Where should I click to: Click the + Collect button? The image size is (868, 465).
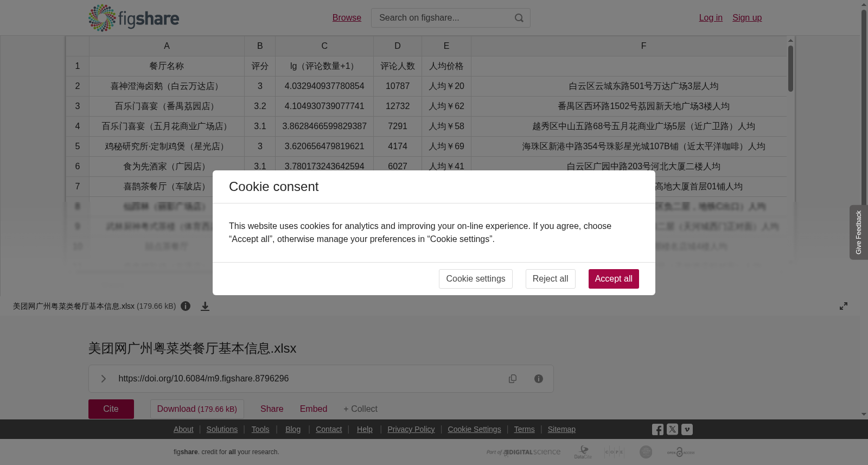[360, 409]
